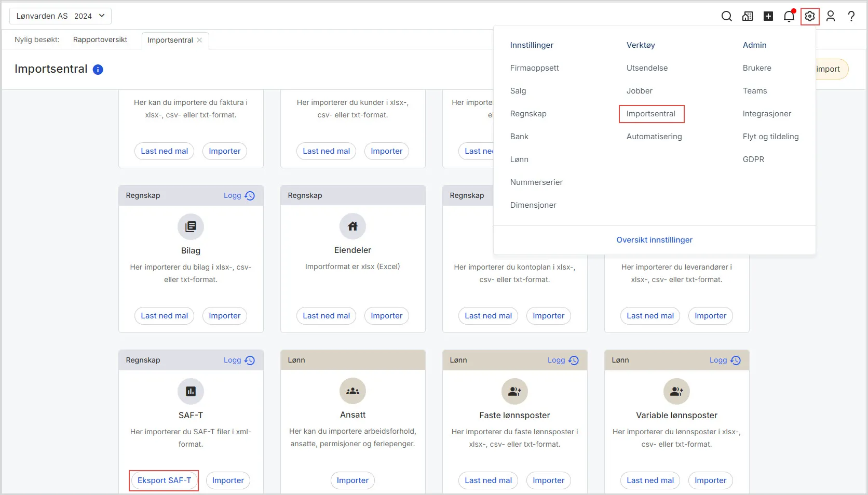The width and height of the screenshot is (868, 495).
Task: Click the Eksport SAF-T button
Action: pyautogui.click(x=164, y=480)
